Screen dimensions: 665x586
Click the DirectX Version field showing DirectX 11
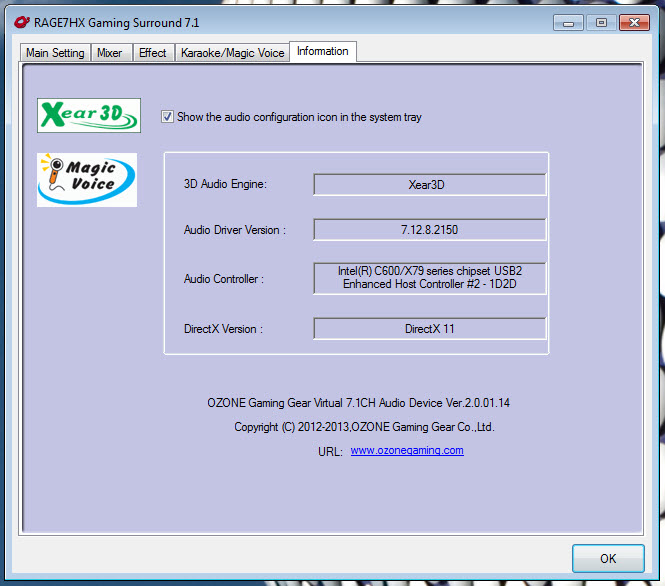[430, 329]
